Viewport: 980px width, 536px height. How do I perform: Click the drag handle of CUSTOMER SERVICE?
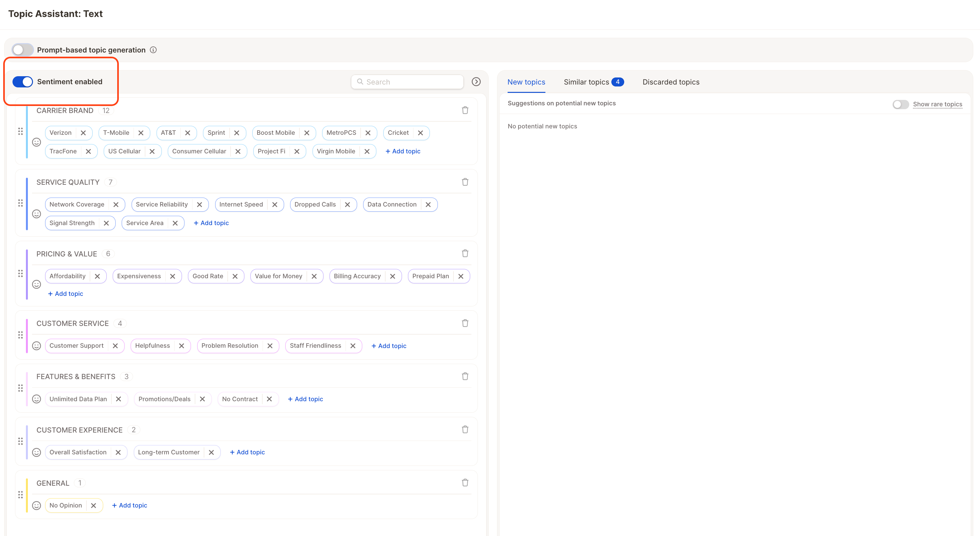point(20,335)
